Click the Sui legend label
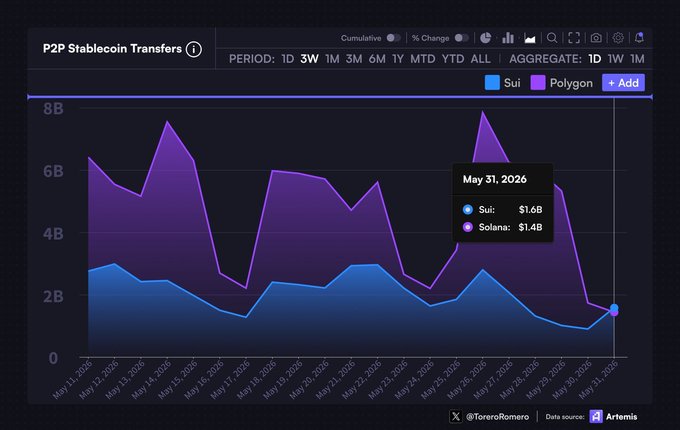 (x=512, y=83)
